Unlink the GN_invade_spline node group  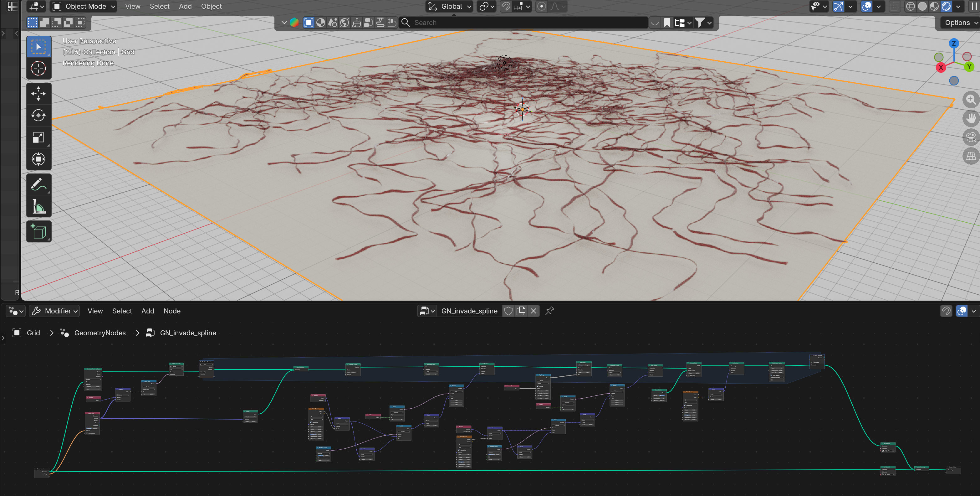tap(533, 311)
